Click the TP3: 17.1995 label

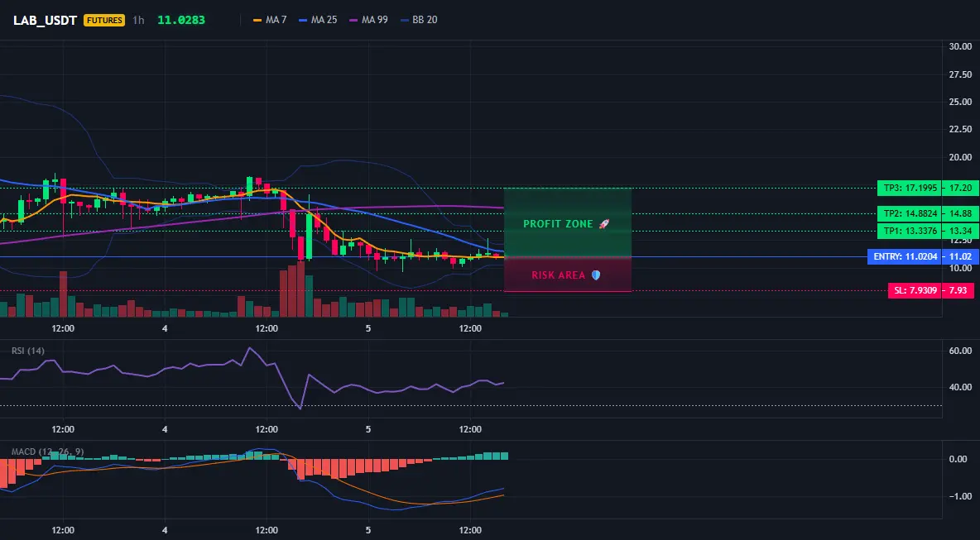tap(910, 188)
